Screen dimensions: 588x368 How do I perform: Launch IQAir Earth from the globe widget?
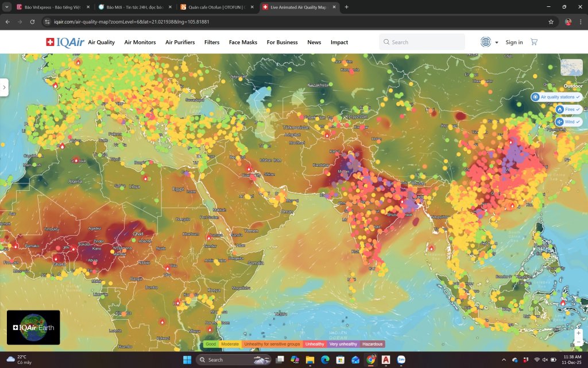(x=33, y=327)
